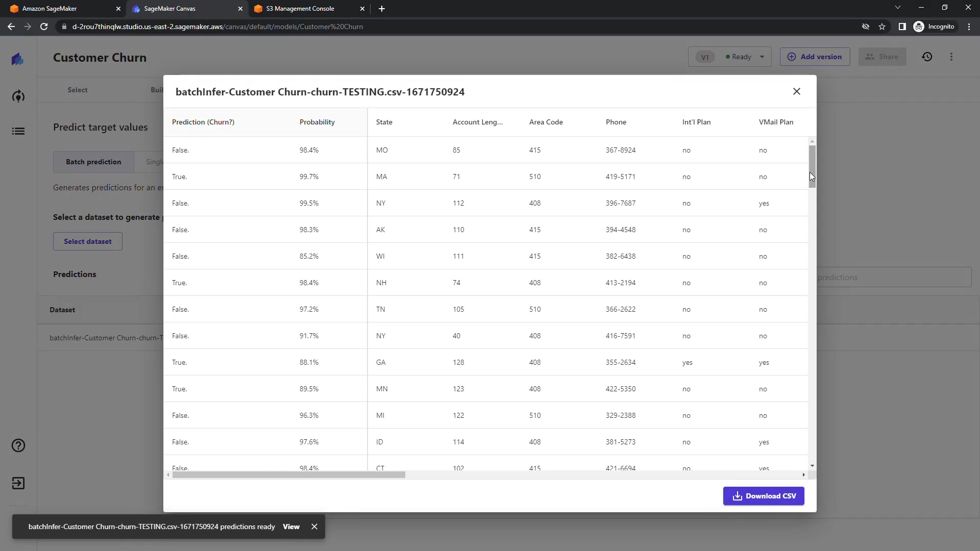980x551 pixels.
Task: Open the Datasets list icon in sidebar
Action: pyautogui.click(x=18, y=131)
